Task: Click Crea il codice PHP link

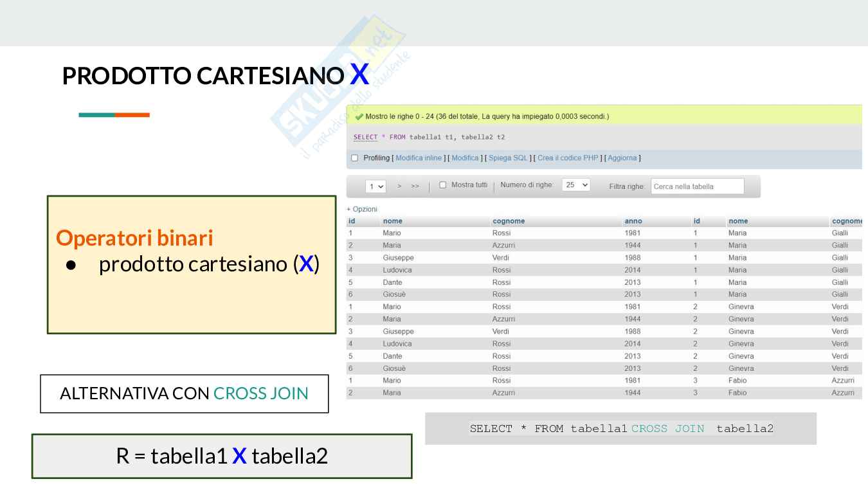Action: pyautogui.click(x=568, y=158)
